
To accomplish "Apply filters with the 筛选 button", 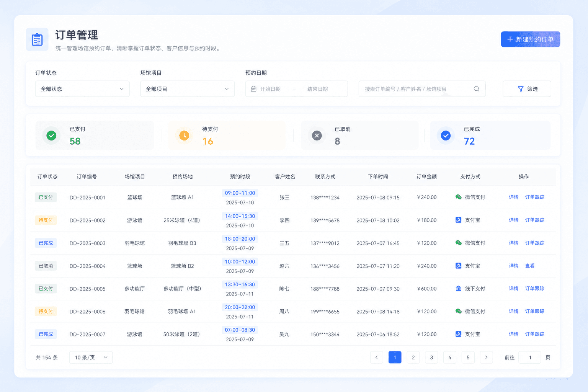I will (x=527, y=89).
